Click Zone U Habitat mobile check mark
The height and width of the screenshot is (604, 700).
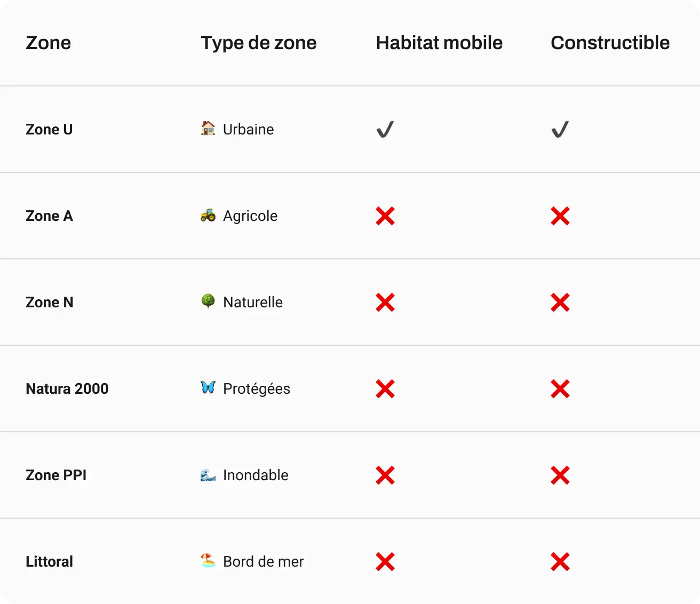pos(385,130)
